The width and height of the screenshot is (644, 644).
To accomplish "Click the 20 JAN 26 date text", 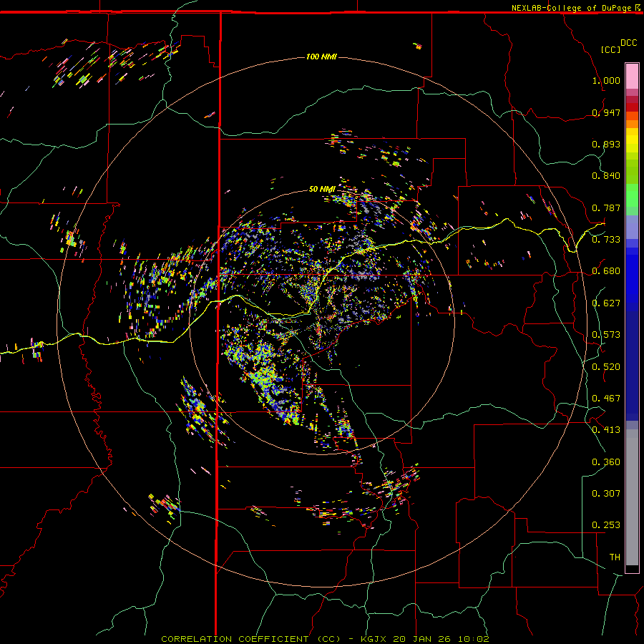I will 421,639.
